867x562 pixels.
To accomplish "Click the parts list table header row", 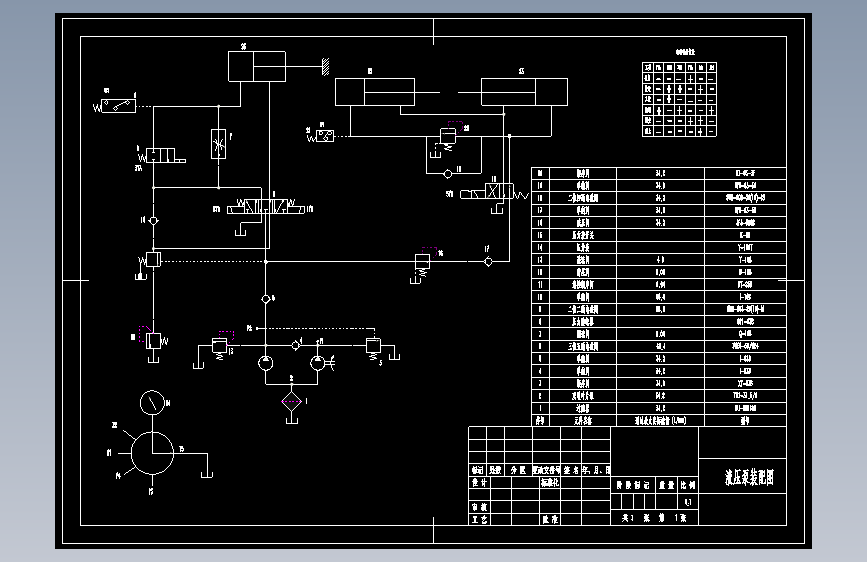I will (x=659, y=420).
